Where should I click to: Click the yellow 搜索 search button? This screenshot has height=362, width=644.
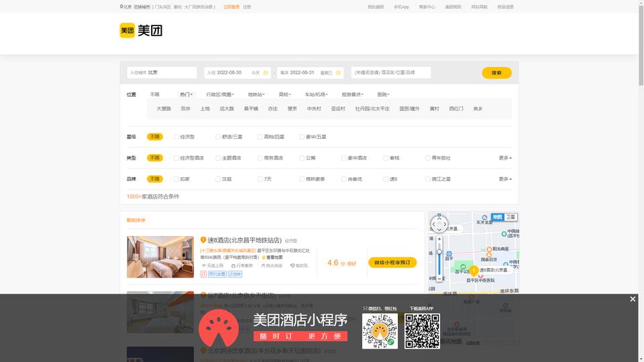(x=496, y=72)
